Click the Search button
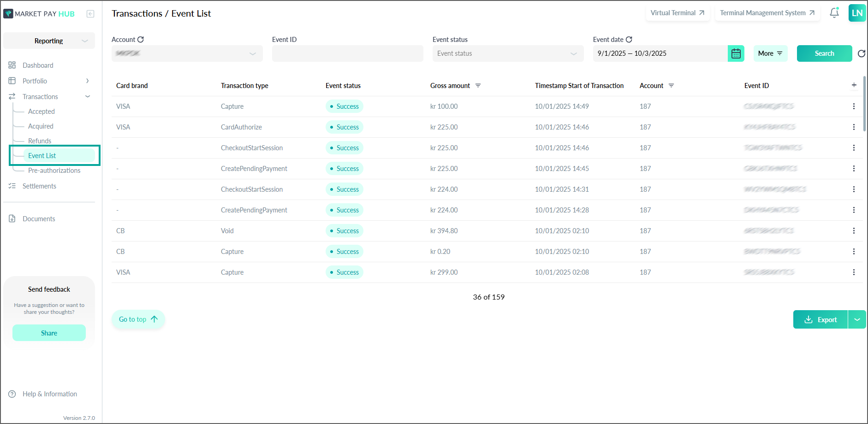This screenshot has height=424, width=868. (x=824, y=53)
